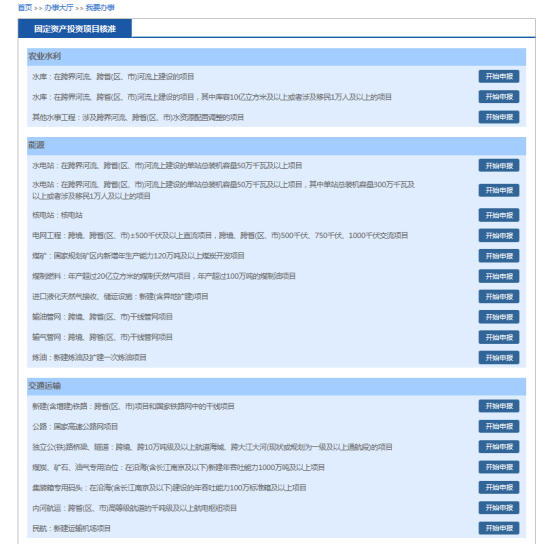Click 开始申报 beside 公路 国家高速公路网 row

(499, 426)
